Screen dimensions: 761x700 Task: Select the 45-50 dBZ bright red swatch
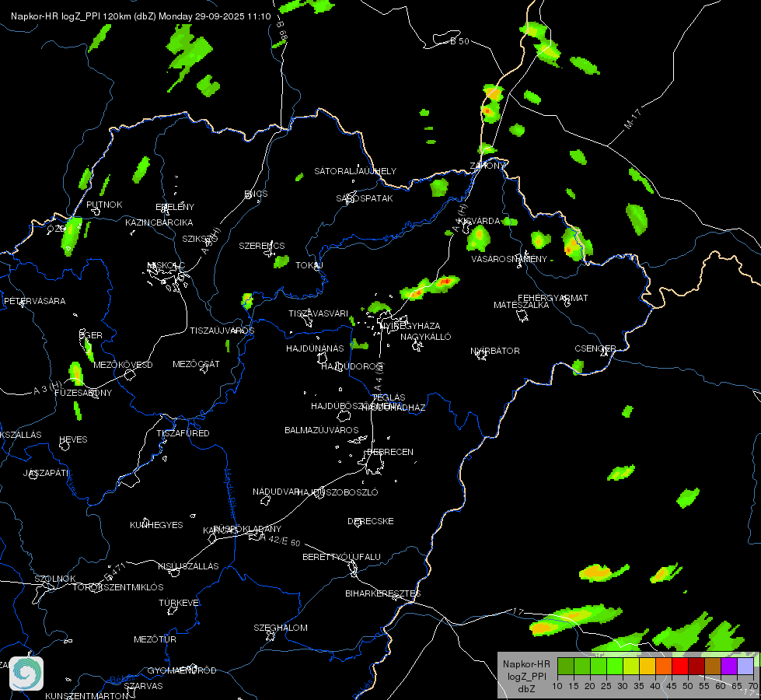click(680, 667)
